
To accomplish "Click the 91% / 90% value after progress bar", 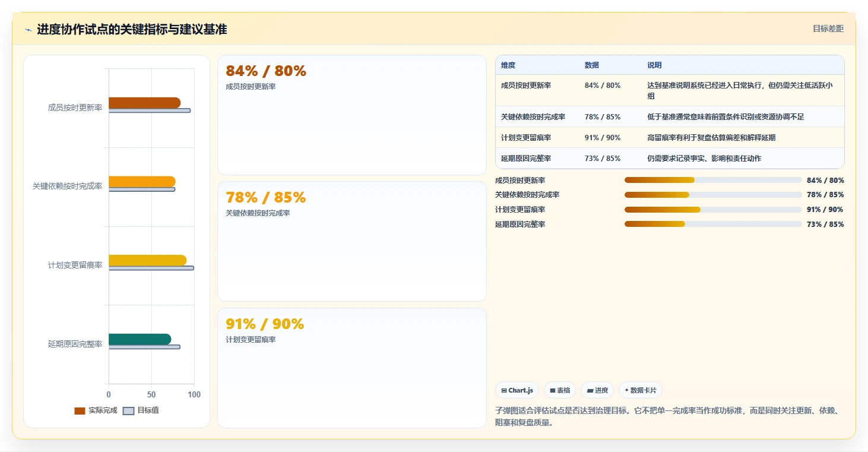I will pyautogui.click(x=825, y=210).
